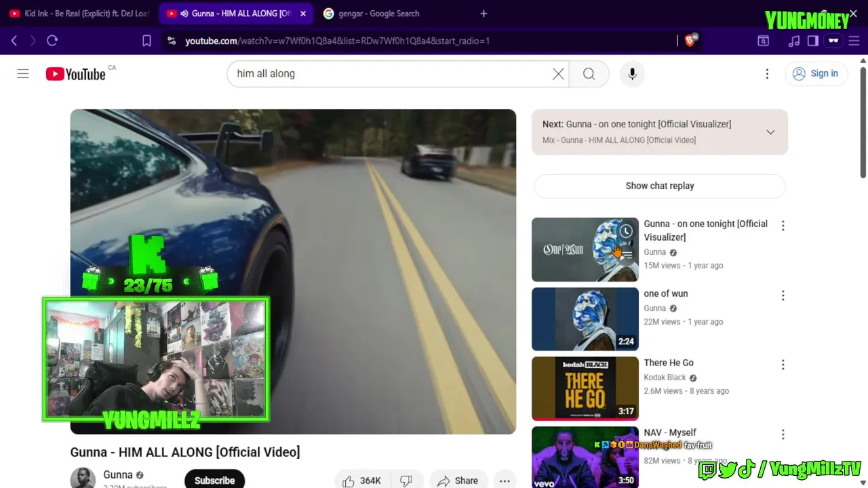Screen dimensions: 868x488
Task: Add 'on one tonight' to queue icon
Action: click(x=626, y=255)
